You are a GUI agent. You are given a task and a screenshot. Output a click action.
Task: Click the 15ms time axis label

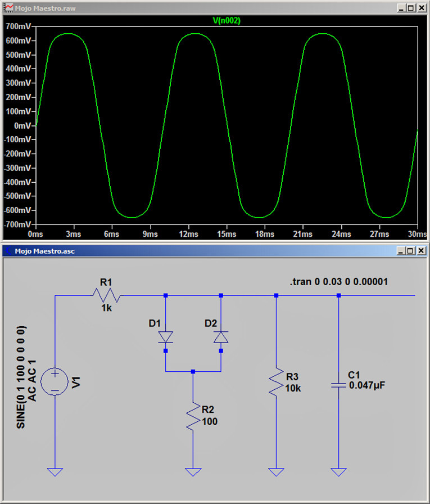[x=227, y=234]
